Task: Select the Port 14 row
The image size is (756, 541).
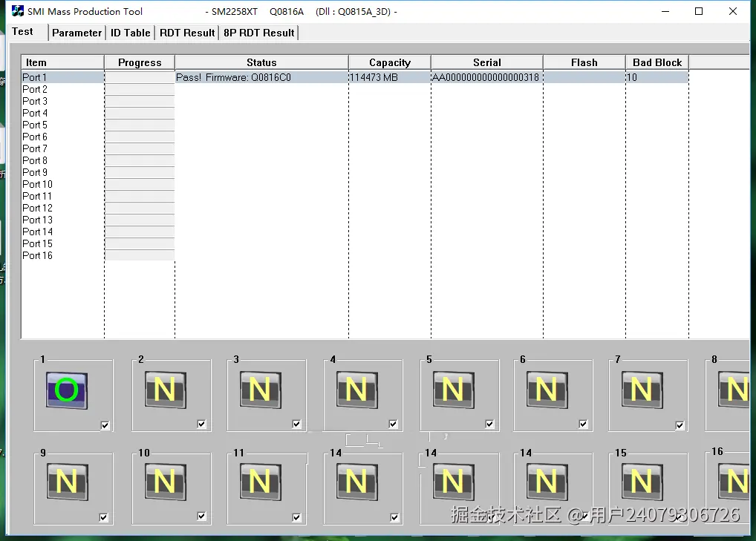Action: [37, 232]
